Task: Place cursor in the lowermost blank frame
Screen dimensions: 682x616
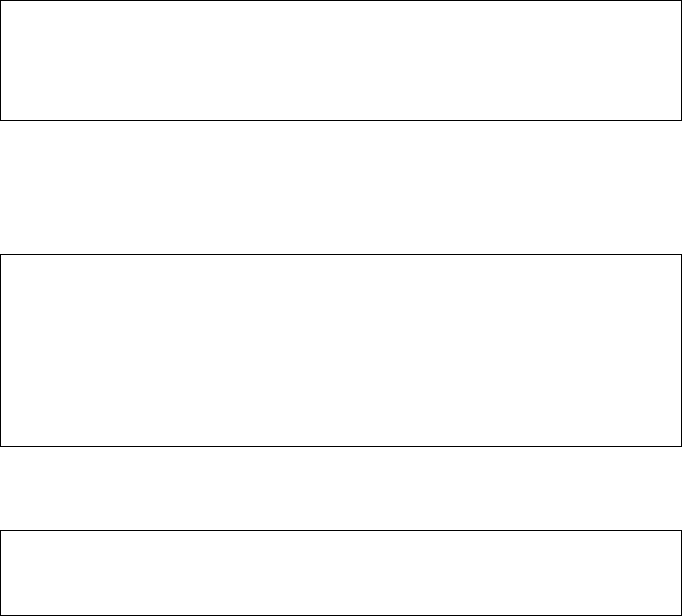Action: coord(341,572)
